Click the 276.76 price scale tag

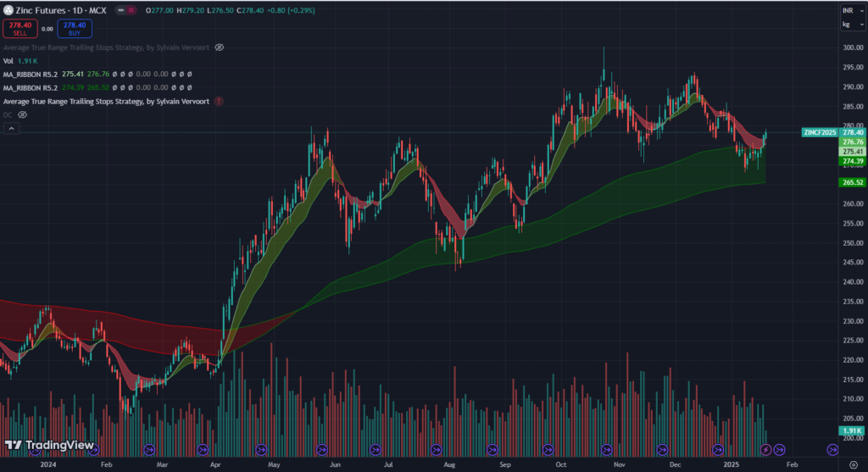click(x=853, y=142)
